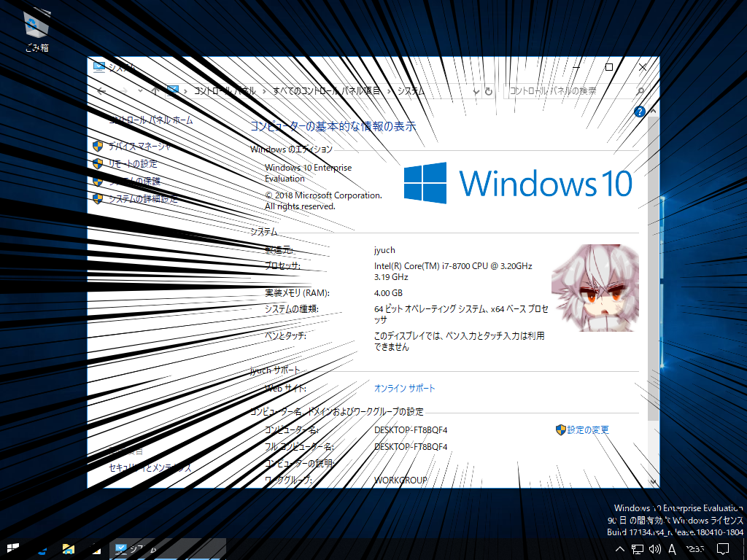This screenshot has height=560, width=747.
Task: Open help via blue question mark
Action: click(x=640, y=112)
